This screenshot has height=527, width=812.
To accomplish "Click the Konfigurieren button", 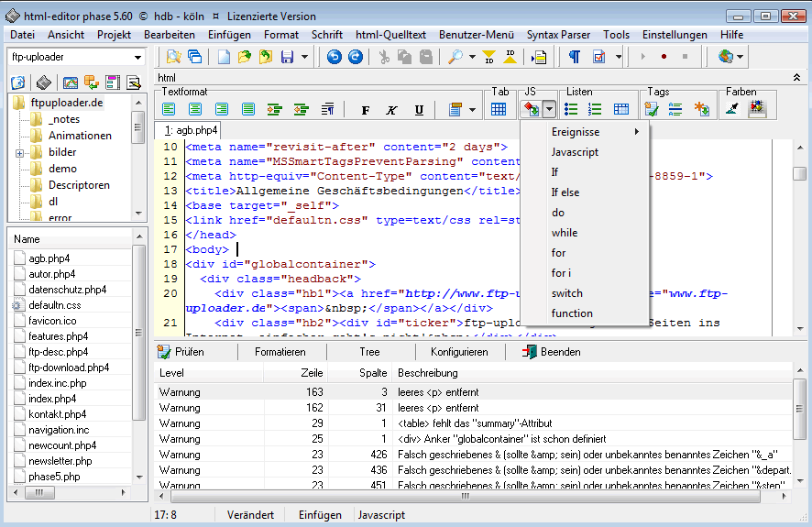I will pos(459,352).
